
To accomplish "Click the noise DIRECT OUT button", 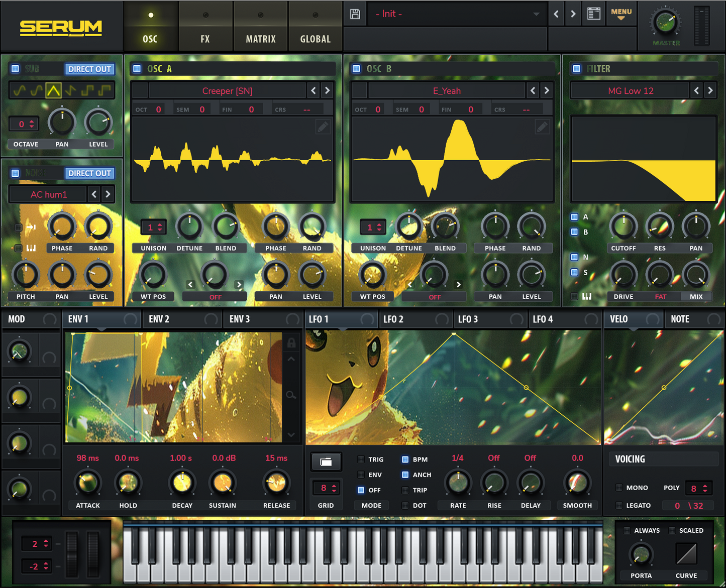I will [89, 173].
